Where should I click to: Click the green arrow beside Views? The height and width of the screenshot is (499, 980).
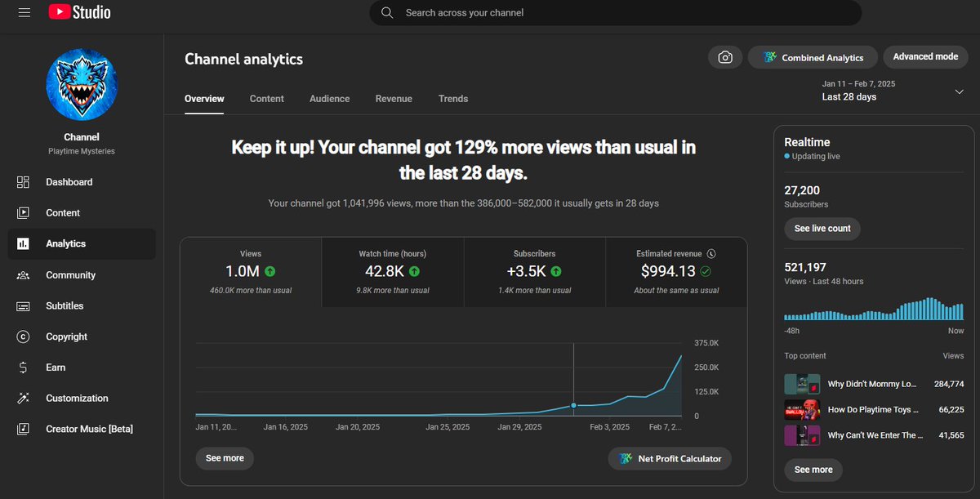[270, 271]
